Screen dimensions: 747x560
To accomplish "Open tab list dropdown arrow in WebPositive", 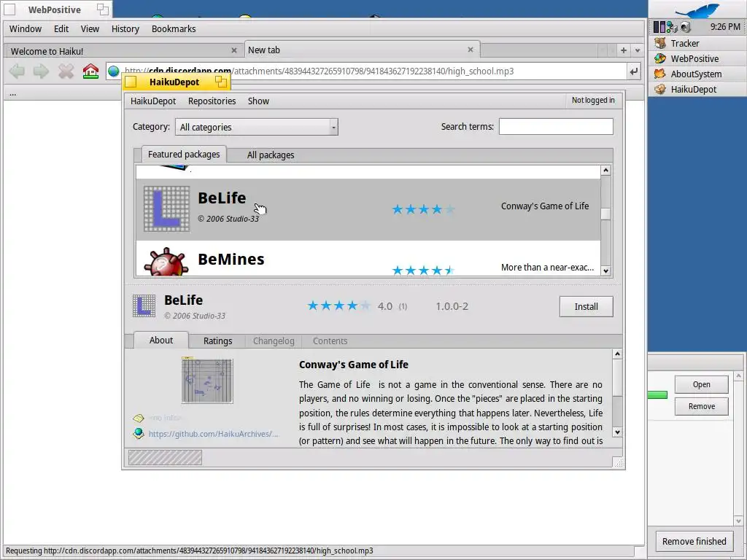I will (638, 50).
